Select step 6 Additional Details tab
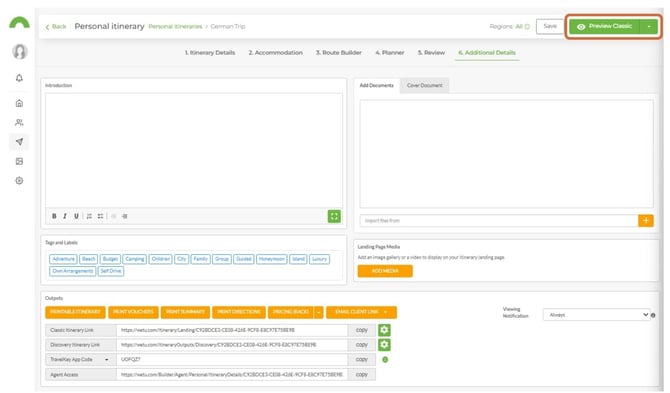Viewport: 670px width, 393px height. coord(487,53)
